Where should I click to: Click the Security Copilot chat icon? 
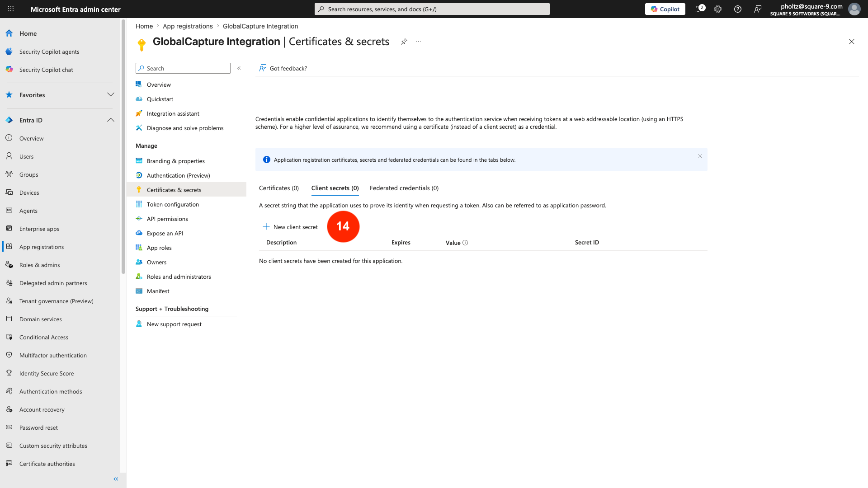click(9, 70)
